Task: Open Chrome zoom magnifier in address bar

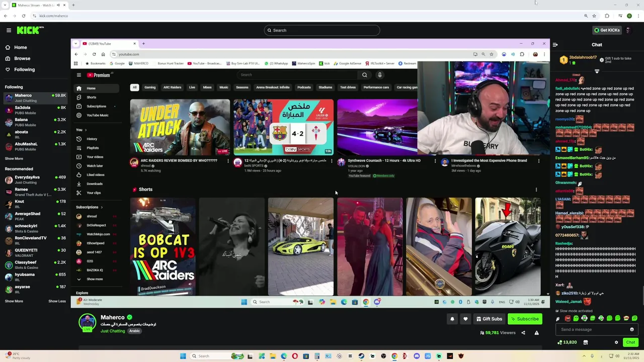Action: pyautogui.click(x=586, y=16)
